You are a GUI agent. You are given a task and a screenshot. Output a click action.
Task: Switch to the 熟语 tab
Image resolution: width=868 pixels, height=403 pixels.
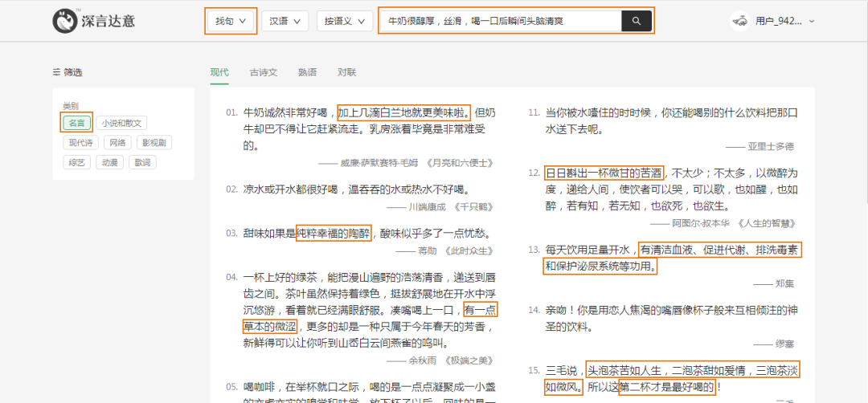(307, 72)
